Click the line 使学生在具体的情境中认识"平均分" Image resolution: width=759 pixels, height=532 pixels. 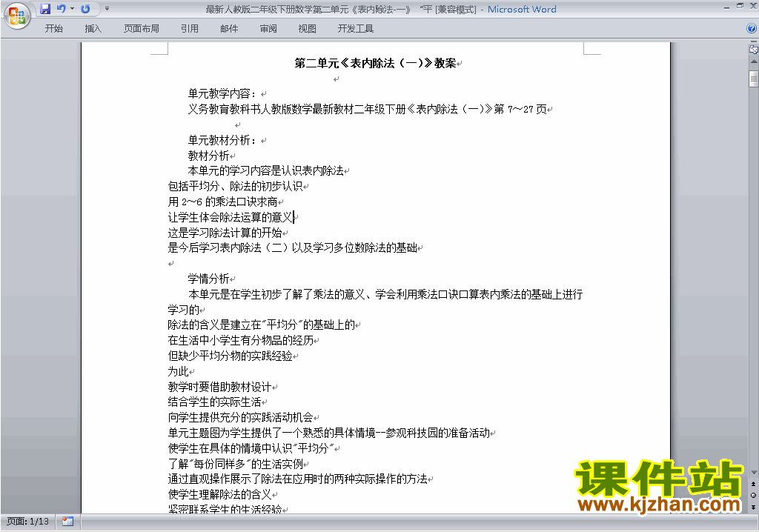point(251,448)
